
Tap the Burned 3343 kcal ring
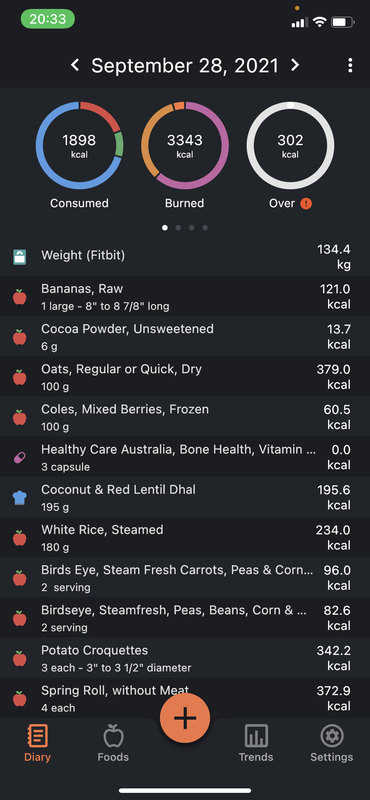click(185, 145)
